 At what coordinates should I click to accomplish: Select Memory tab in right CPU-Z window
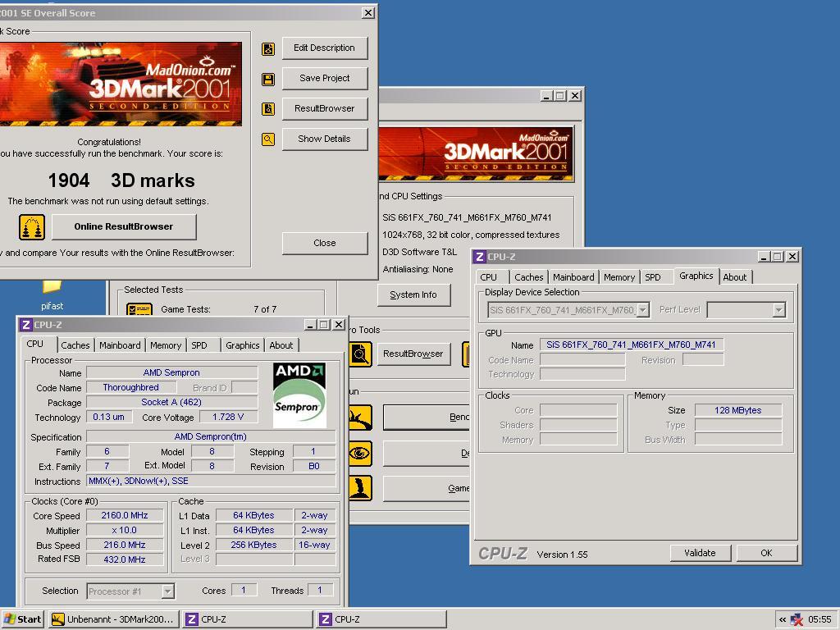[x=619, y=277]
